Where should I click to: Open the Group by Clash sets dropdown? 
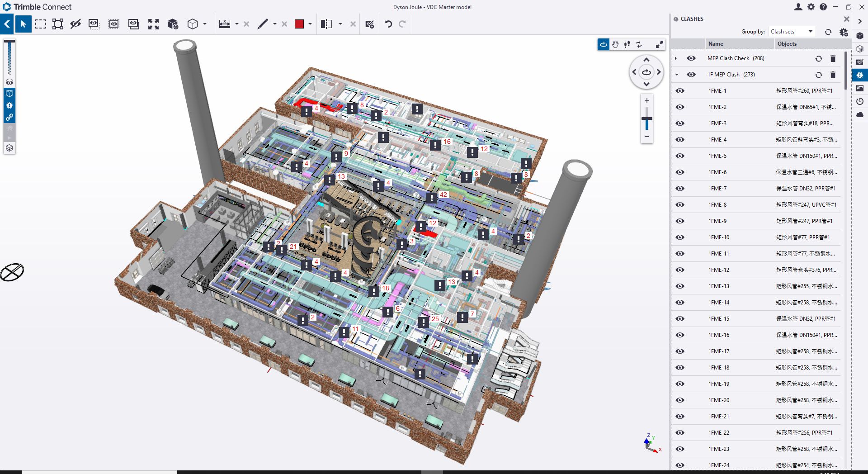pos(792,32)
